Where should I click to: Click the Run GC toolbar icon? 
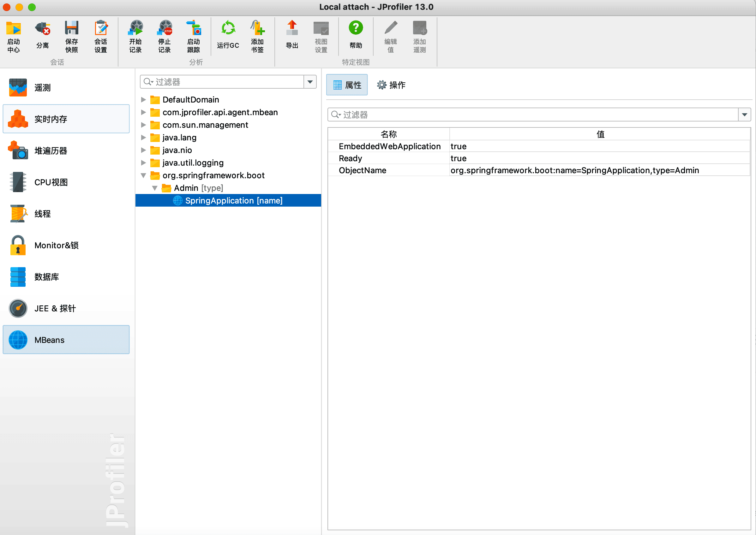coord(228,28)
